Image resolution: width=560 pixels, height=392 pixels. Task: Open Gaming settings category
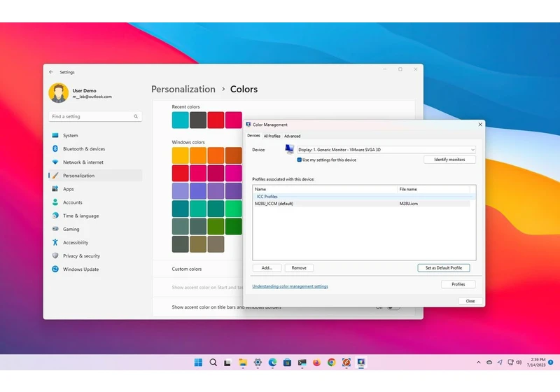(95, 229)
